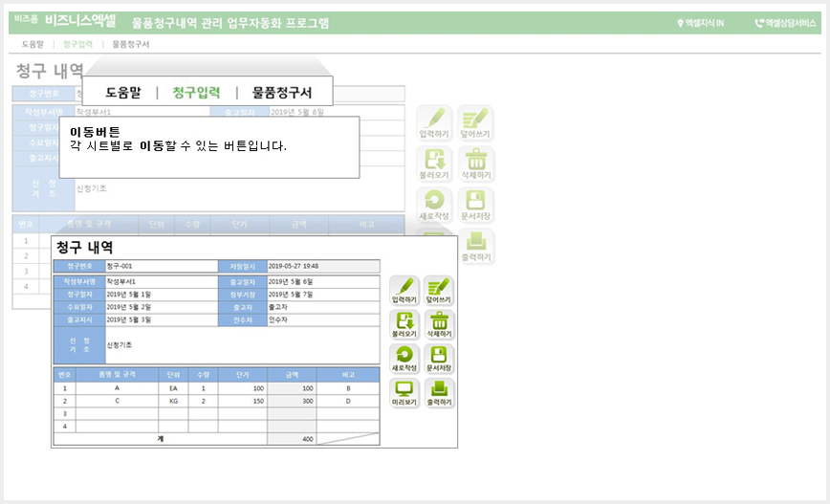
Task: Click the 출고자 value field
Action: click(x=323, y=307)
